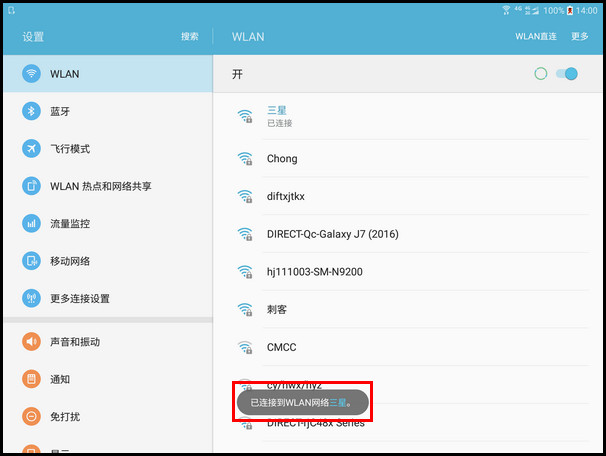The height and width of the screenshot is (456, 606).
Task: Tap the battery icon in status bar
Action: coord(570,10)
